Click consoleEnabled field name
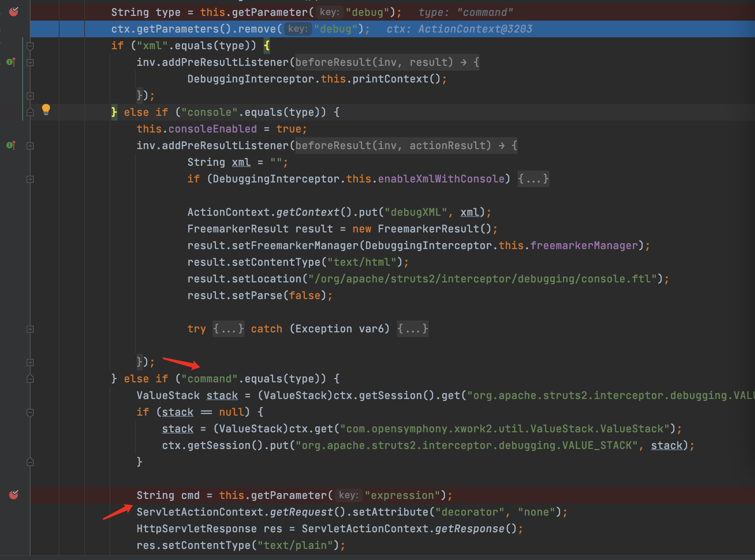This screenshot has height=560, width=755. (213, 129)
